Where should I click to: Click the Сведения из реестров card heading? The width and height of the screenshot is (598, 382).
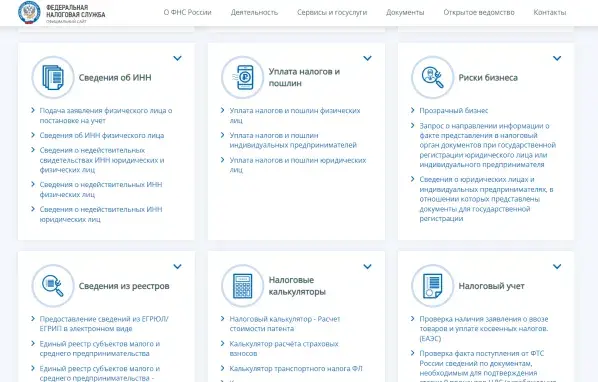tap(124, 286)
